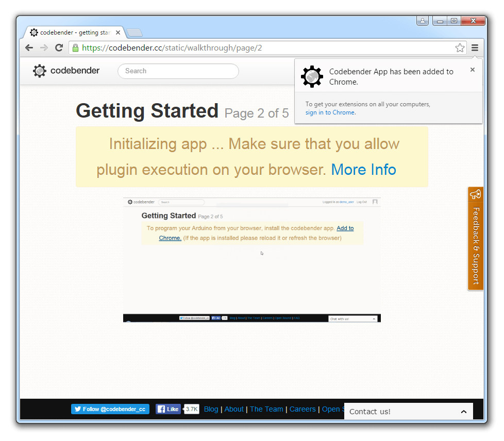This screenshot has height=441, width=504.
Task: Click Follow @codebender_cc Twitter button
Action: coord(110,409)
